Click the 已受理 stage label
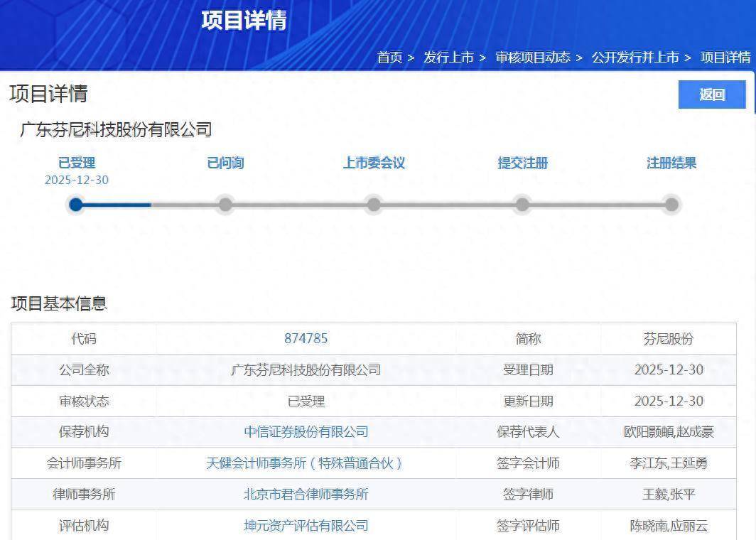 76,163
